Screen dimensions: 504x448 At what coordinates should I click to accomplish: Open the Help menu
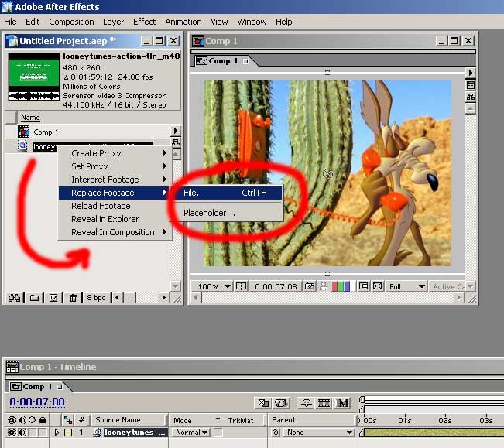click(284, 22)
